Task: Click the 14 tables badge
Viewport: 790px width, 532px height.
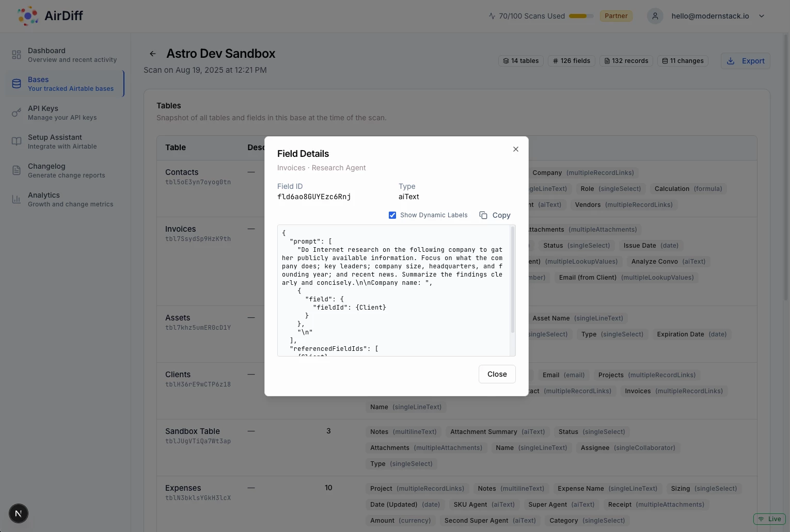Action: click(521, 61)
